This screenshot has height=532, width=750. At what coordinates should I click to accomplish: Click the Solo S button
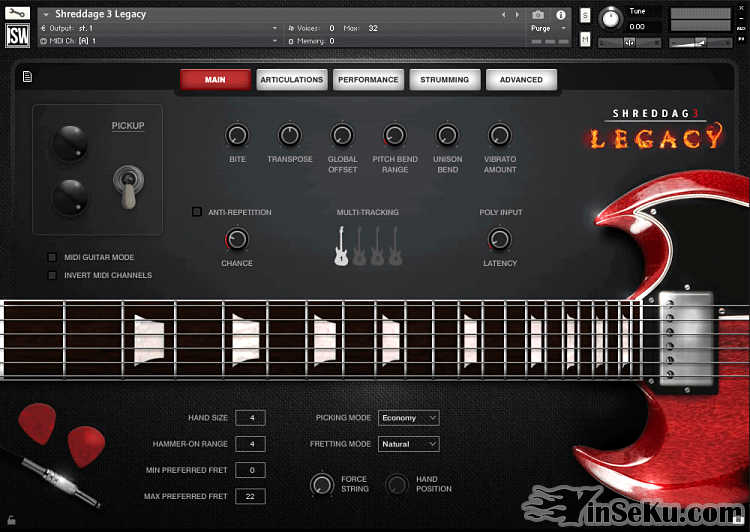pyautogui.click(x=585, y=17)
